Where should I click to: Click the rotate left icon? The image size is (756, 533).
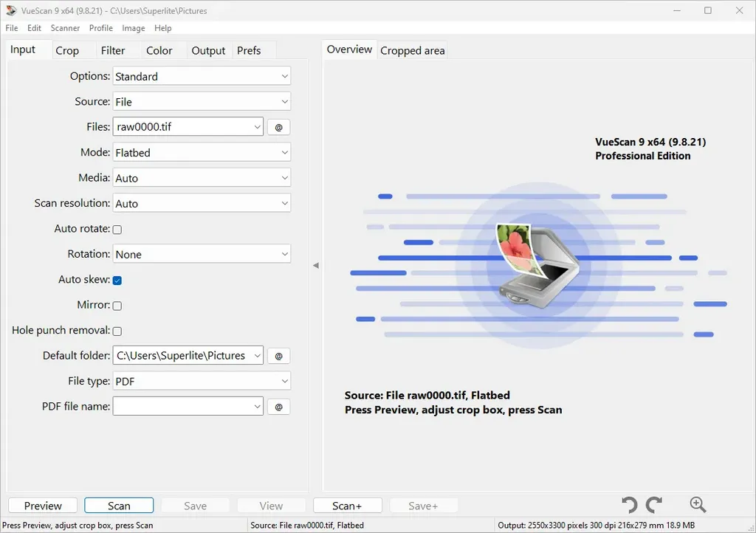[x=629, y=505]
